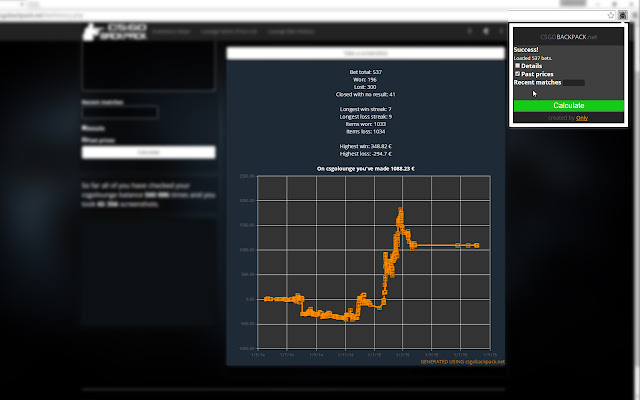The height and width of the screenshot is (400, 640).
Task: Enable the Details checkbox in the popup
Action: click(518, 65)
